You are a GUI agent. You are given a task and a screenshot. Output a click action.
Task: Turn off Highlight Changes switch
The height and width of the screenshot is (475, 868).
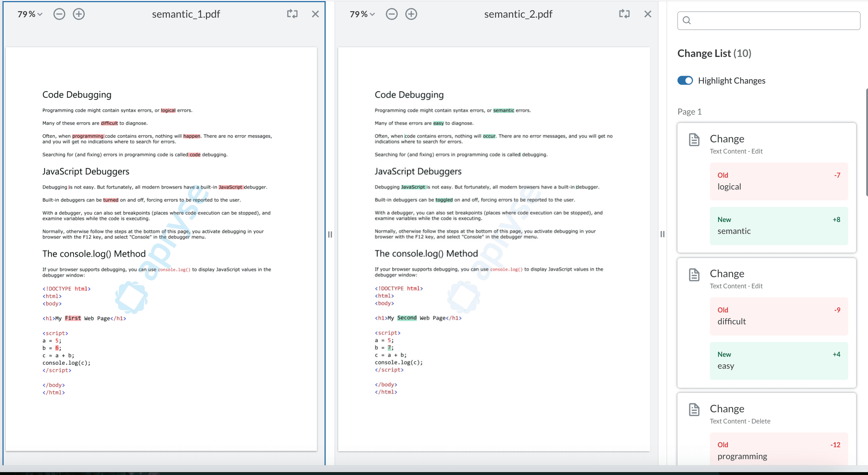coord(685,80)
